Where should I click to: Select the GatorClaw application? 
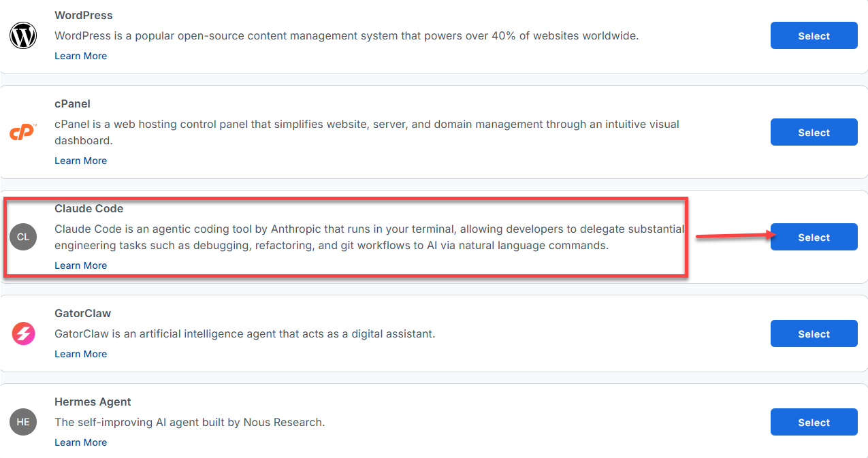tap(814, 333)
